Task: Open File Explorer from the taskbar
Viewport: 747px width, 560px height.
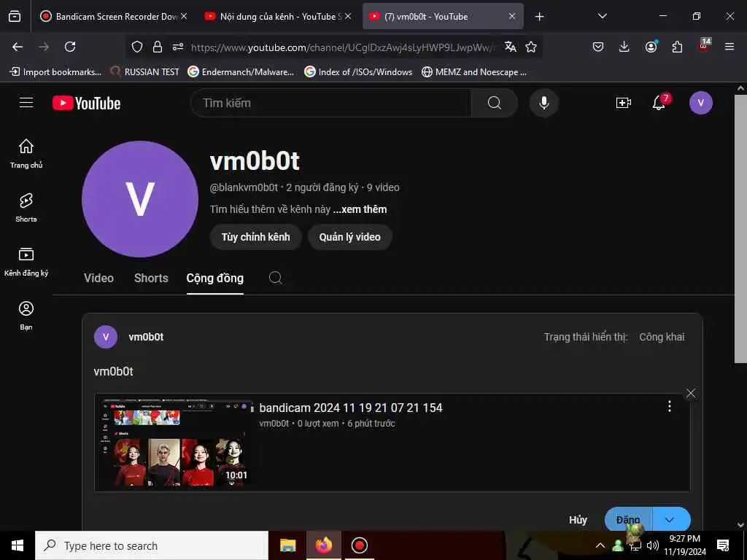Action: tap(287, 545)
